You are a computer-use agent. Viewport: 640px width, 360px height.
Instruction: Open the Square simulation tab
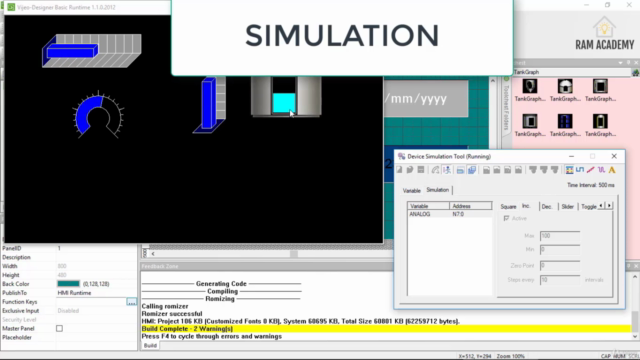point(508,207)
